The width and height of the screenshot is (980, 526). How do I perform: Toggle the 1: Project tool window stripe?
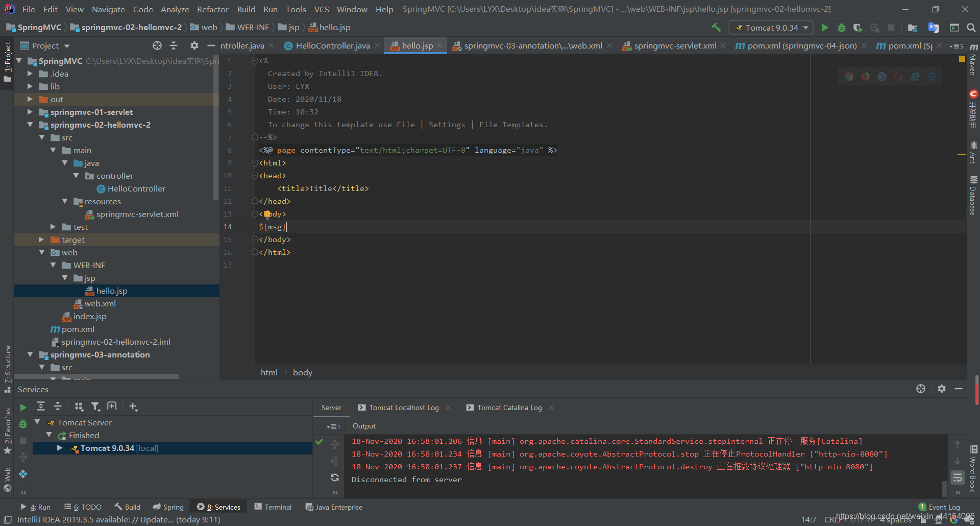pos(7,61)
